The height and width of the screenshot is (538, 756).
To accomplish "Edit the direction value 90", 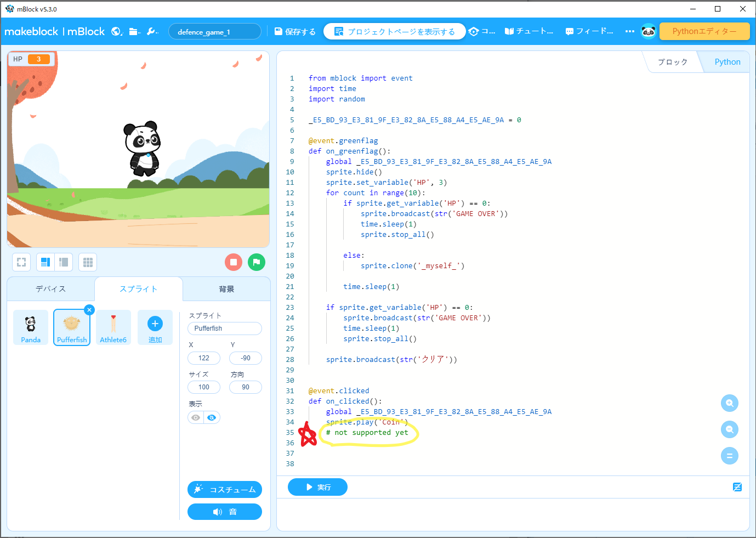I will coord(246,387).
